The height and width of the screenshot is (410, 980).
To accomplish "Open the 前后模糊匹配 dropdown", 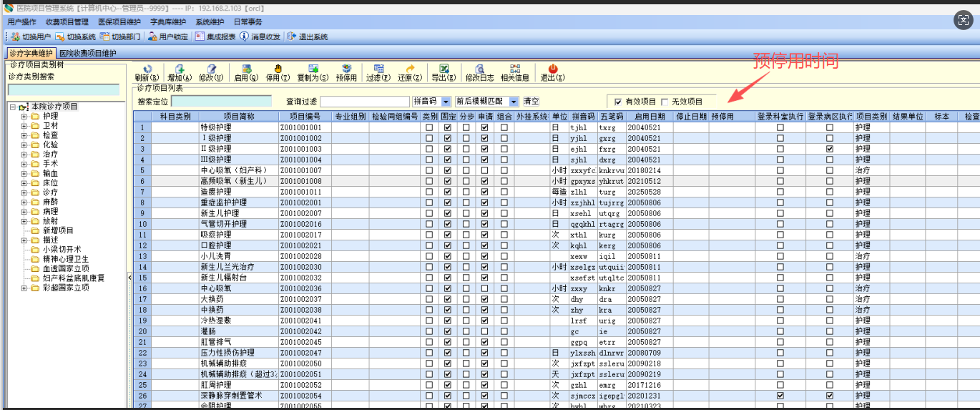I will pos(514,102).
